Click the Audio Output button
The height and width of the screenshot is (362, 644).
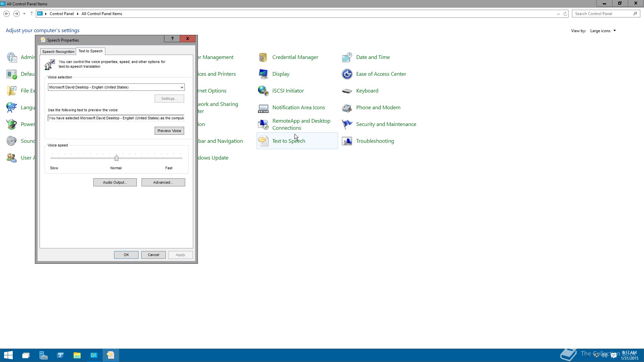[115, 182]
